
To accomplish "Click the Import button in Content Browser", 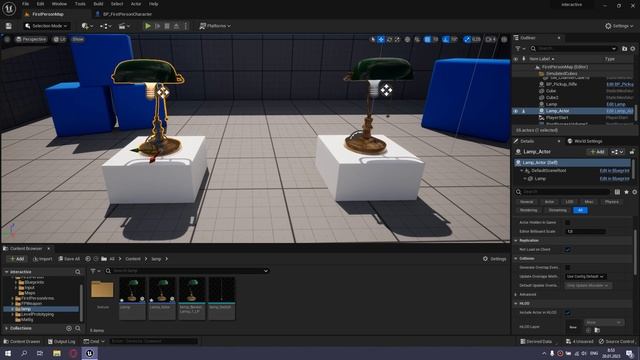I will (42, 259).
